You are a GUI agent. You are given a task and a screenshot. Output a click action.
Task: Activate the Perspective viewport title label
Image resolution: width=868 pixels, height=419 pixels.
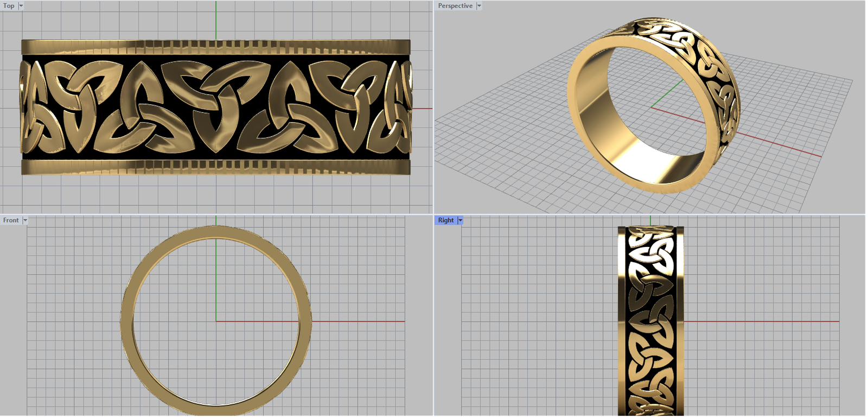[x=455, y=6]
